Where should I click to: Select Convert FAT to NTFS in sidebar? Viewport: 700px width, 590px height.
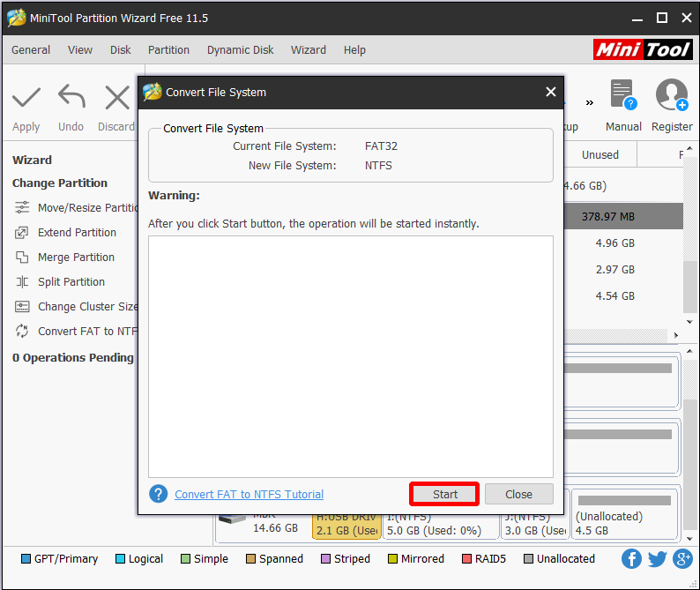click(x=77, y=332)
